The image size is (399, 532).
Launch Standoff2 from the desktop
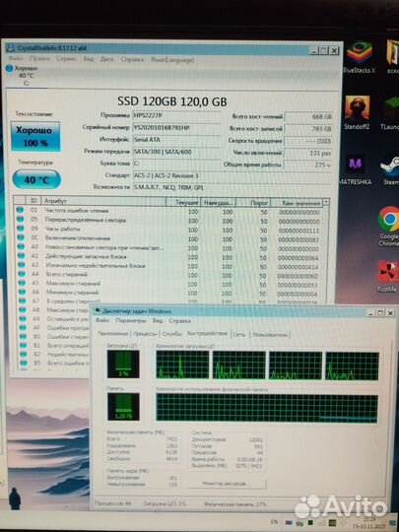(x=357, y=113)
